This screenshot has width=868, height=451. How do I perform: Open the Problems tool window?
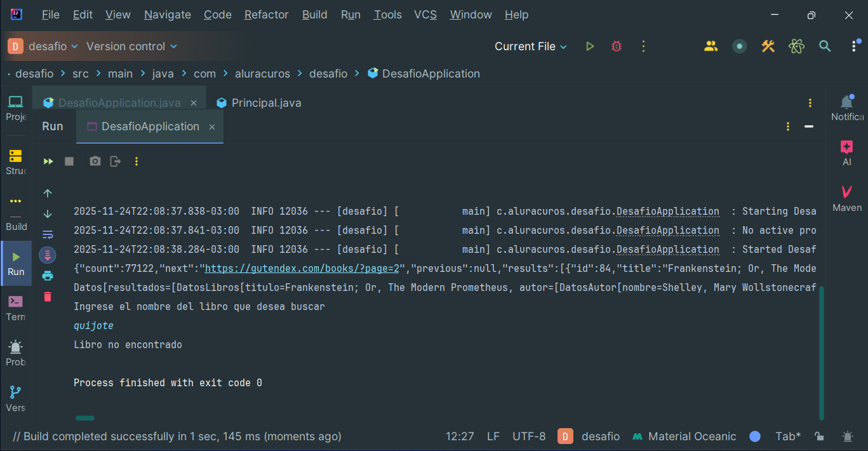(x=16, y=353)
